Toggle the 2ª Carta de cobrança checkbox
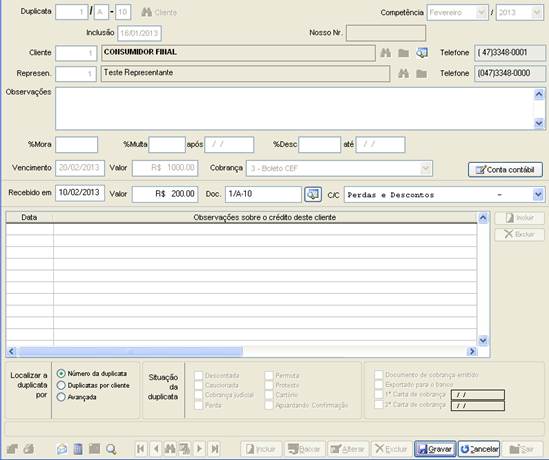This screenshot has height=460, width=549. pyautogui.click(x=378, y=404)
